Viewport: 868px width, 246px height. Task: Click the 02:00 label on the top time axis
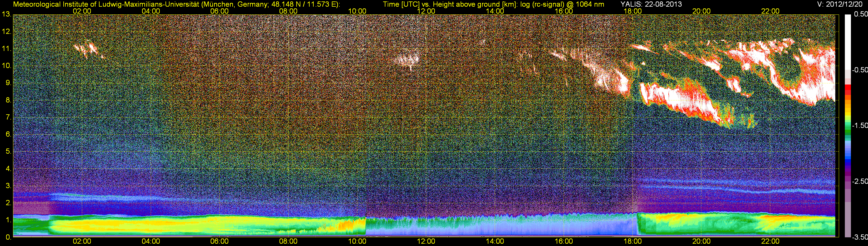tap(82, 11)
